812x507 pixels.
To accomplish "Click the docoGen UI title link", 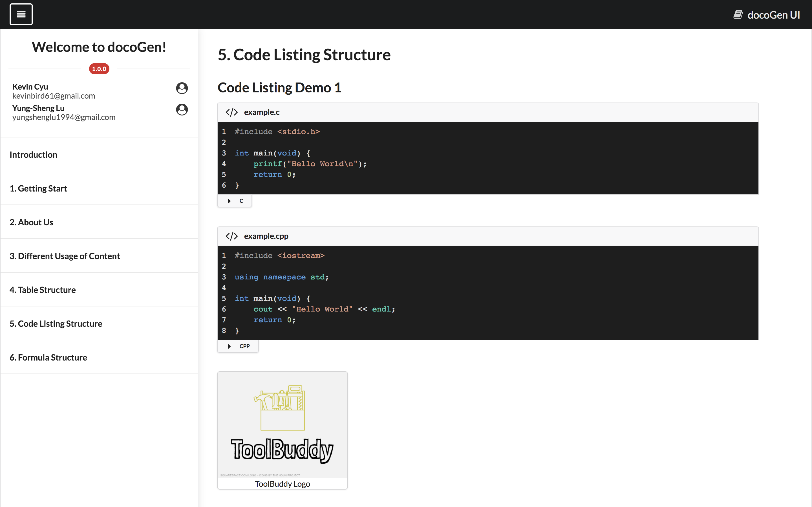I will [773, 15].
